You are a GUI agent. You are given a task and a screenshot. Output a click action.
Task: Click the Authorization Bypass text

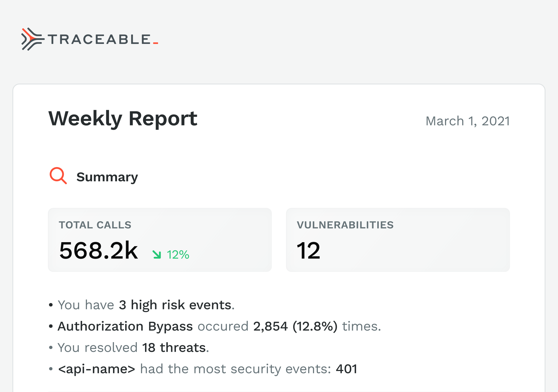[125, 326]
